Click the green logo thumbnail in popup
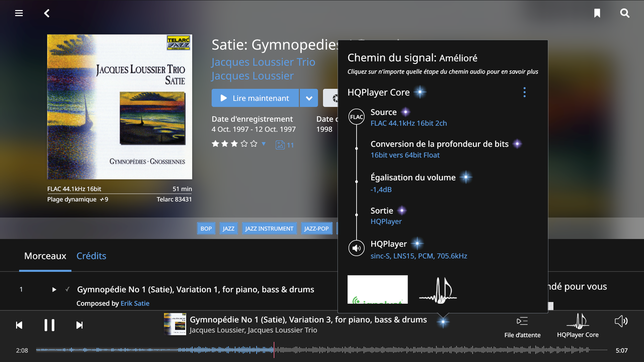644x362 pixels. (x=377, y=290)
